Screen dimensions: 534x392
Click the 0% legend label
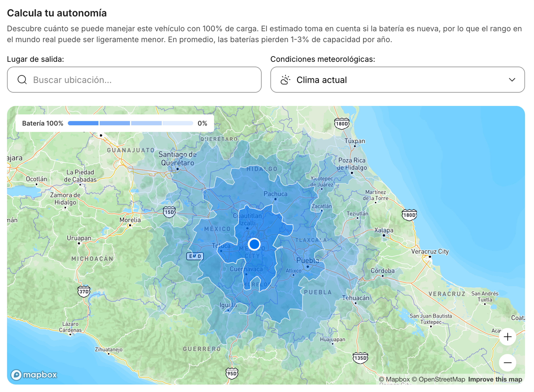point(202,123)
